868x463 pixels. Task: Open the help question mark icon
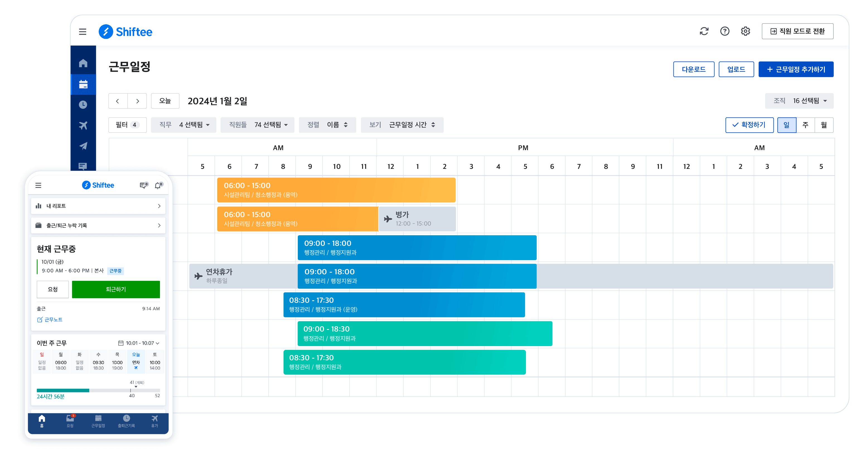725,31
